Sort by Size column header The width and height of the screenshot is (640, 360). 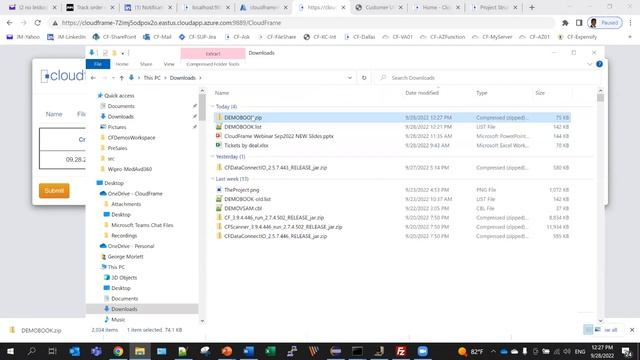click(x=540, y=93)
